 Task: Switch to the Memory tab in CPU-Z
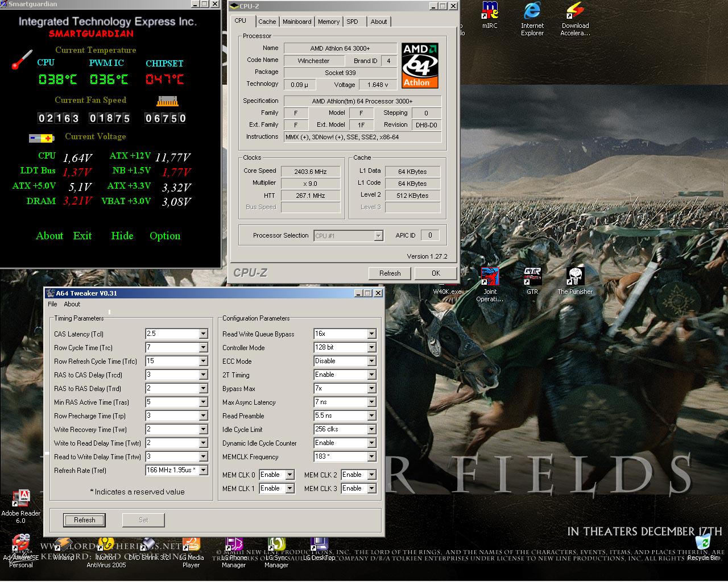(x=329, y=22)
